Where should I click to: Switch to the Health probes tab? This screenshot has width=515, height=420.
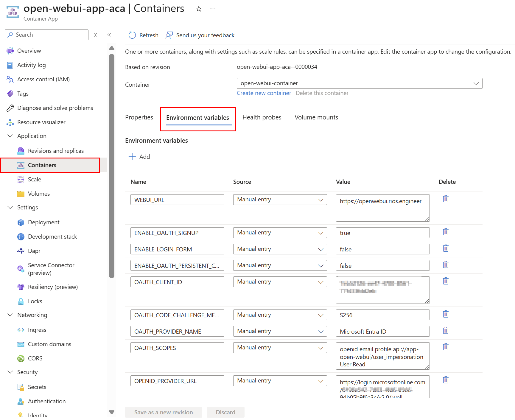tap(262, 117)
